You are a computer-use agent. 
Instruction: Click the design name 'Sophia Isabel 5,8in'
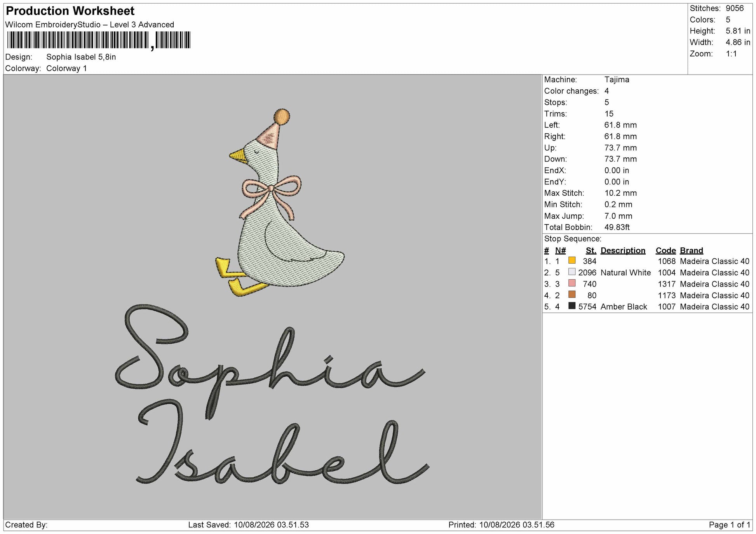tap(81, 57)
